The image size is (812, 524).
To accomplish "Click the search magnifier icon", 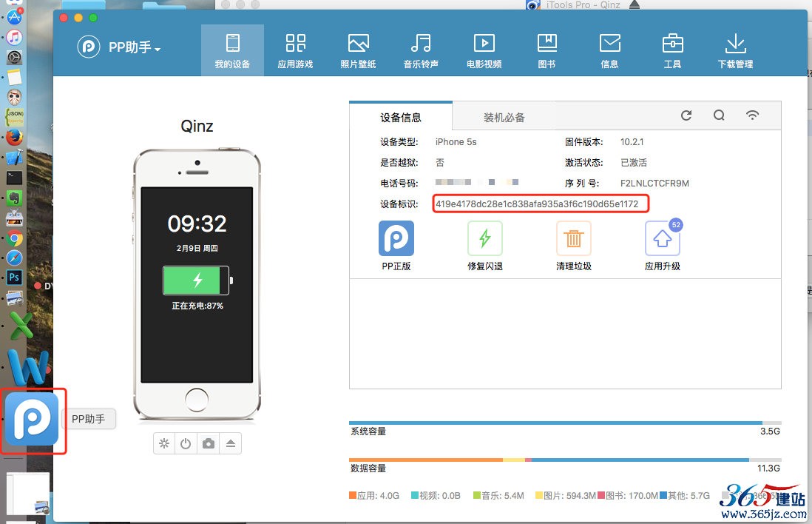I will point(719,115).
